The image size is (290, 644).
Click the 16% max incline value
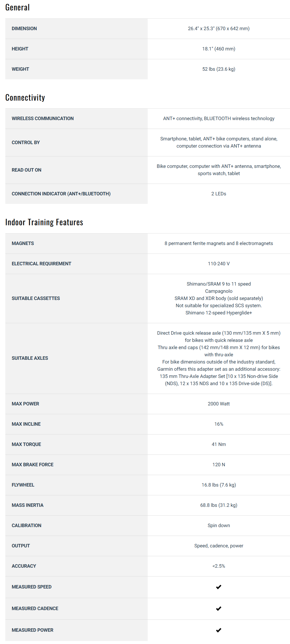[219, 424]
